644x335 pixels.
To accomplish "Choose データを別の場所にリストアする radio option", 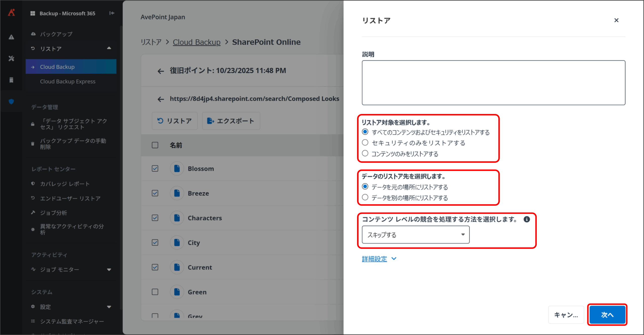I will (x=365, y=197).
